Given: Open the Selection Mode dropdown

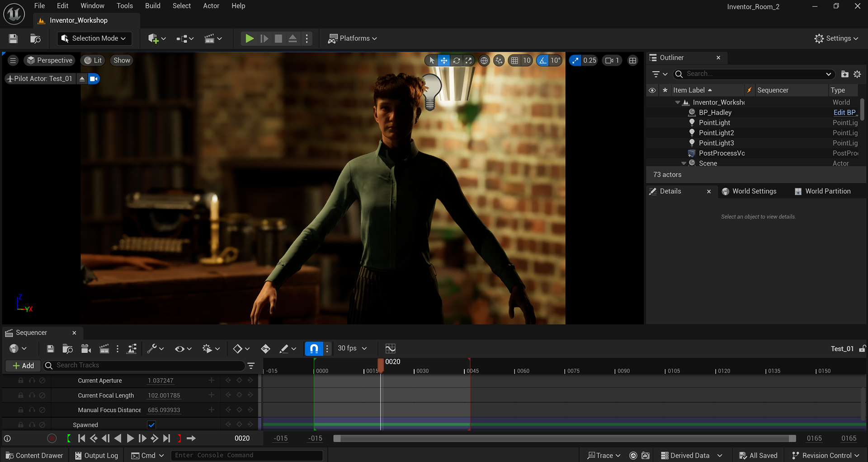Looking at the screenshot, I should (x=94, y=38).
